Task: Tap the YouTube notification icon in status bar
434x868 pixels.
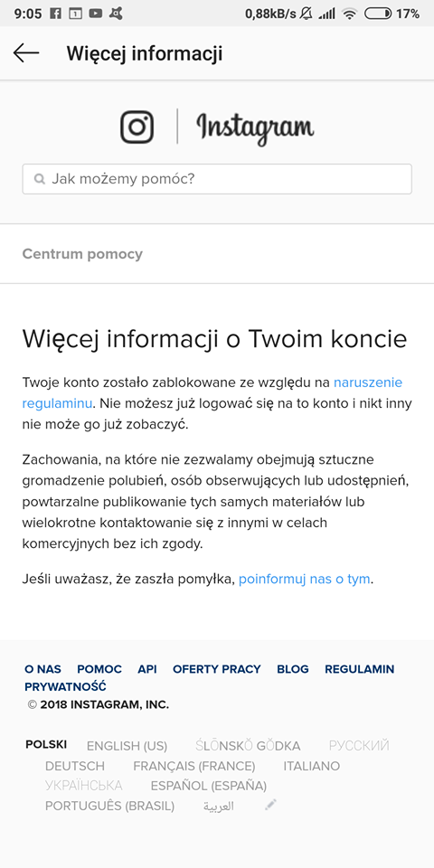Action: click(96, 14)
